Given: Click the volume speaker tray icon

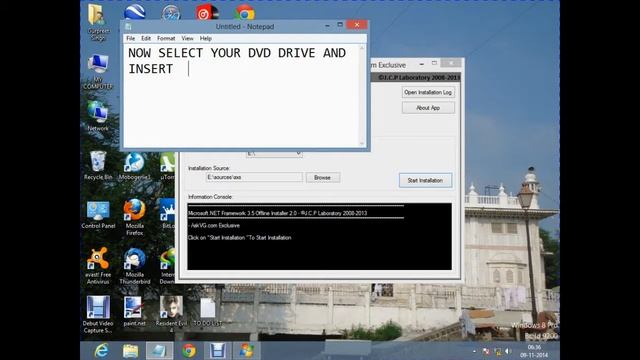Looking at the screenshot, I should (x=508, y=351).
